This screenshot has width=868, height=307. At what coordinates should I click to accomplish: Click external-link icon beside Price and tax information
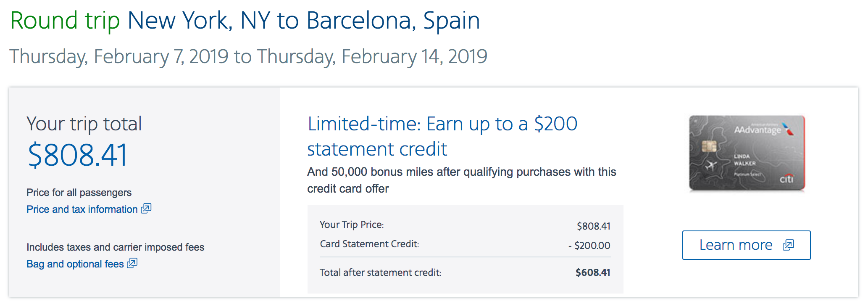pyautogui.click(x=146, y=209)
